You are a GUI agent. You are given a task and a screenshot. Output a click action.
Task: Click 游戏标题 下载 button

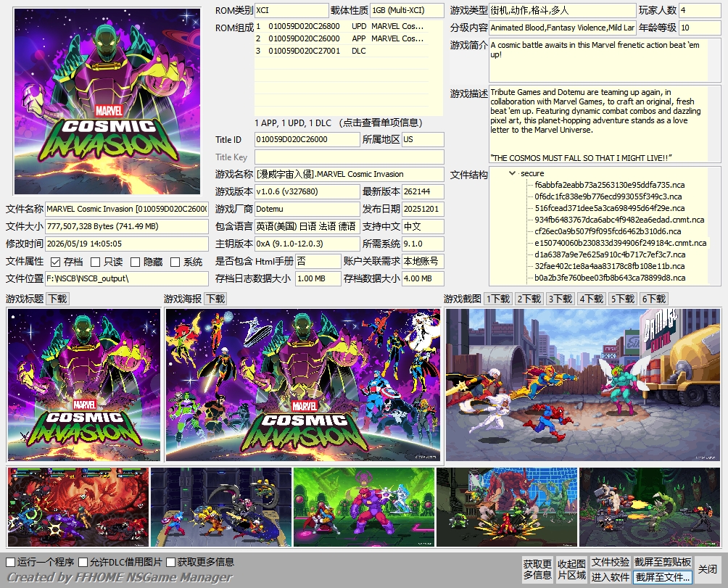pos(58,299)
